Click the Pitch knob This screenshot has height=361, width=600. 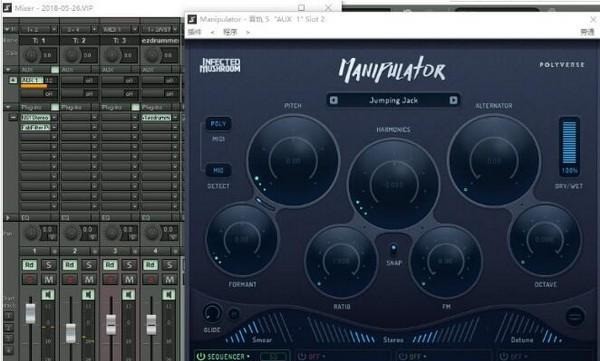coord(293,161)
